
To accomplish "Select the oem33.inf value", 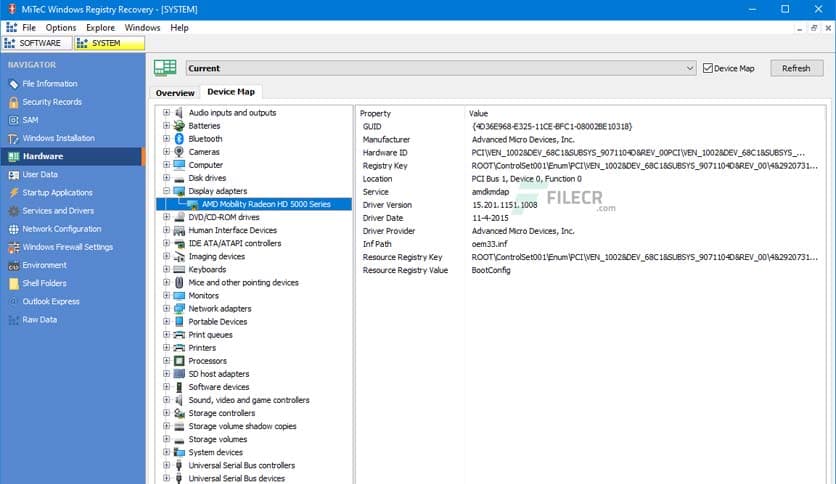I will click(x=489, y=244).
